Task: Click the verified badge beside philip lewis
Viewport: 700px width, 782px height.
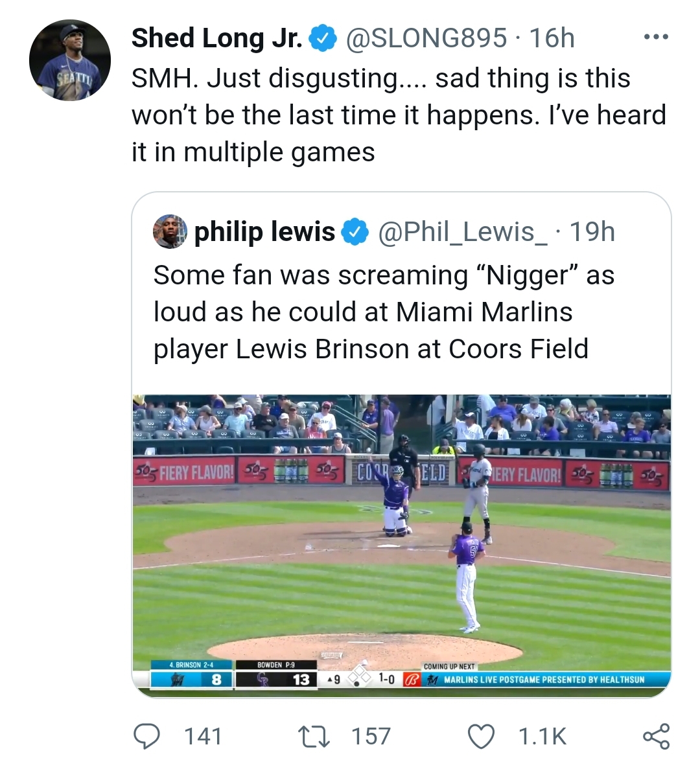Action: 355,232
